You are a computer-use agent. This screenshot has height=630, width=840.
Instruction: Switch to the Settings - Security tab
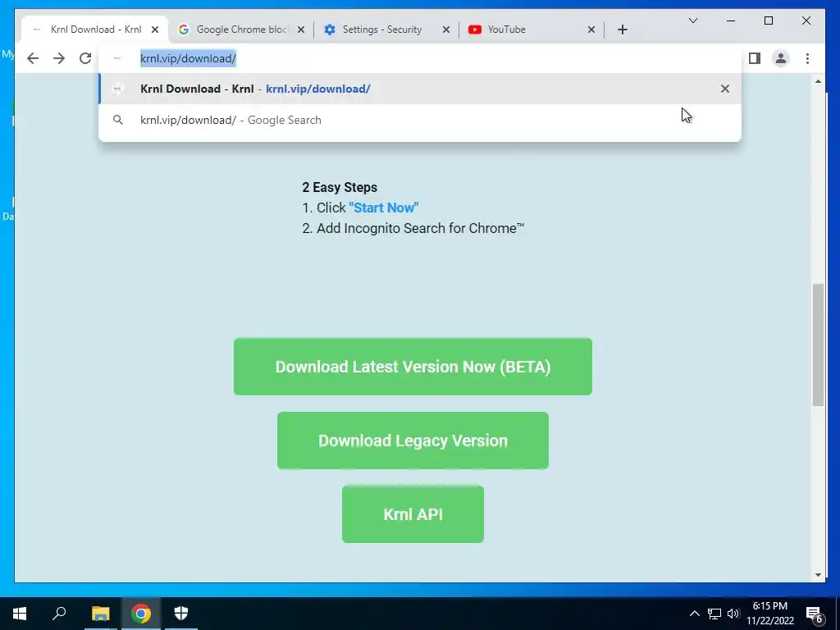386,30
